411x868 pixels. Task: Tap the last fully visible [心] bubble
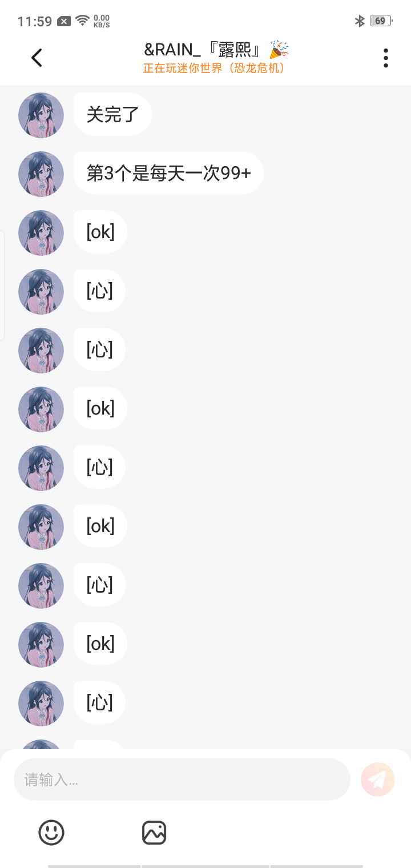pos(100,702)
